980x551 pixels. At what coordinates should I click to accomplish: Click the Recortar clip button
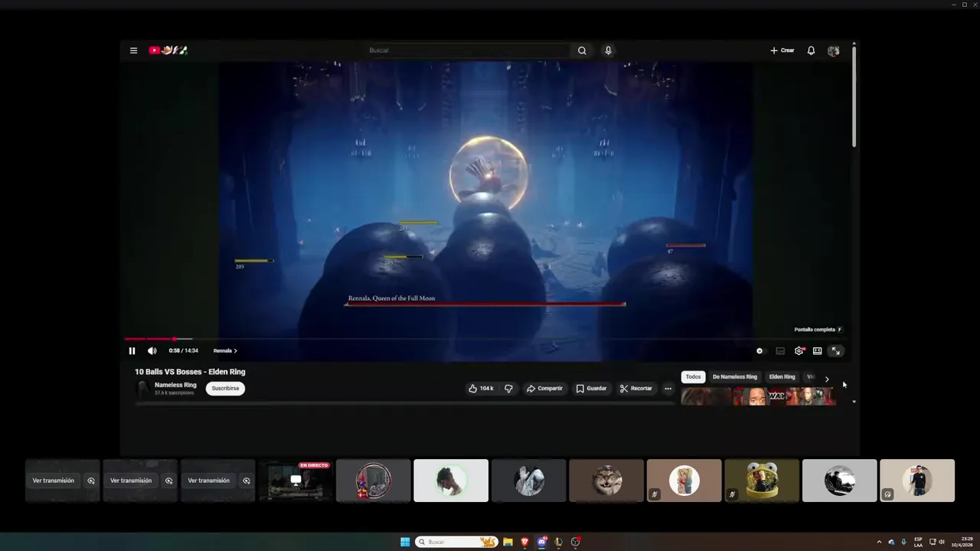pos(635,388)
